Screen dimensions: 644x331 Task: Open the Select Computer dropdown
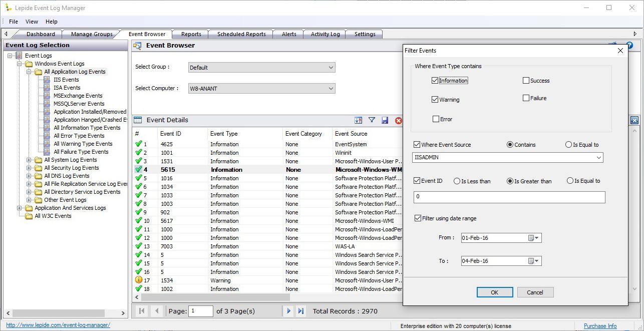tap(331, 89)
